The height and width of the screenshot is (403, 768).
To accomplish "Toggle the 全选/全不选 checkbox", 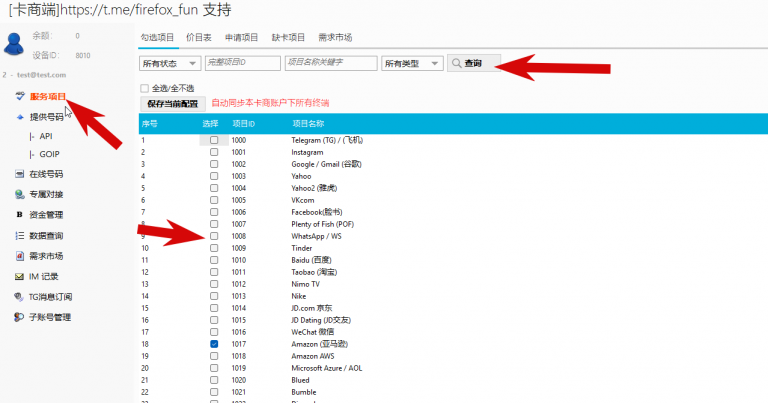I will coord(144,88).
